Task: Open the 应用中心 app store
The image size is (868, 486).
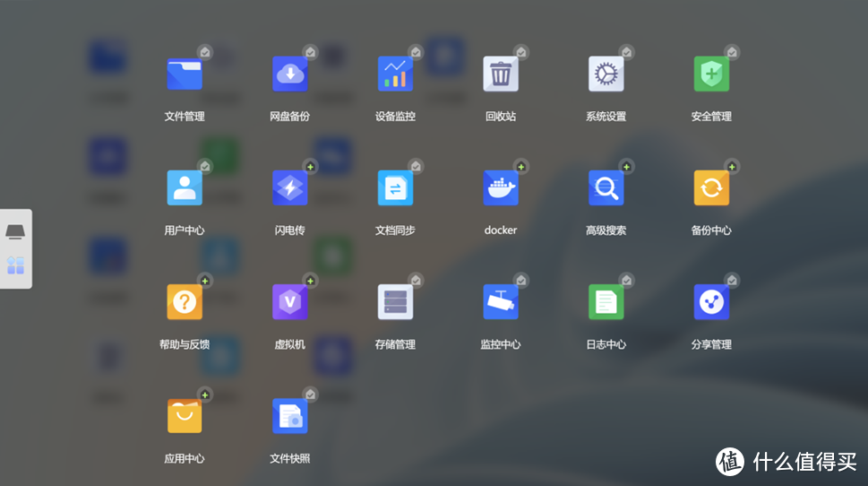Action: 185,416
